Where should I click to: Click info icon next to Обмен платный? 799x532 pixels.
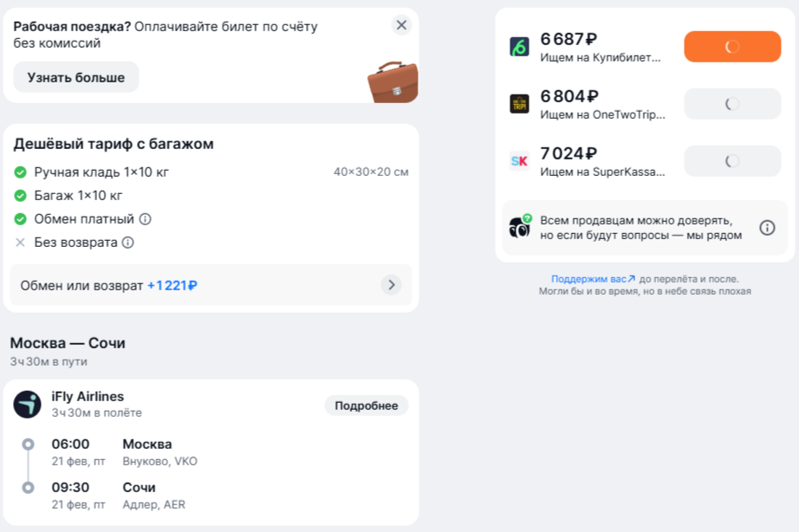146,219
